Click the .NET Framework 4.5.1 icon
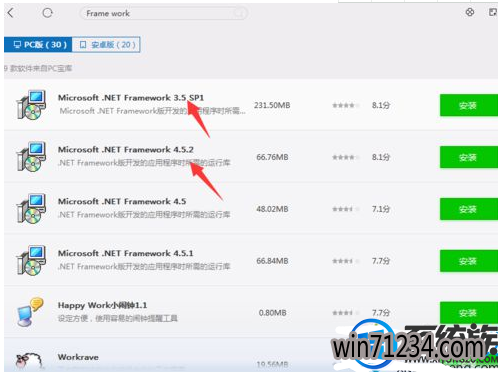The height and width of the screenshot is (372, 498). (x=31, y=261)
